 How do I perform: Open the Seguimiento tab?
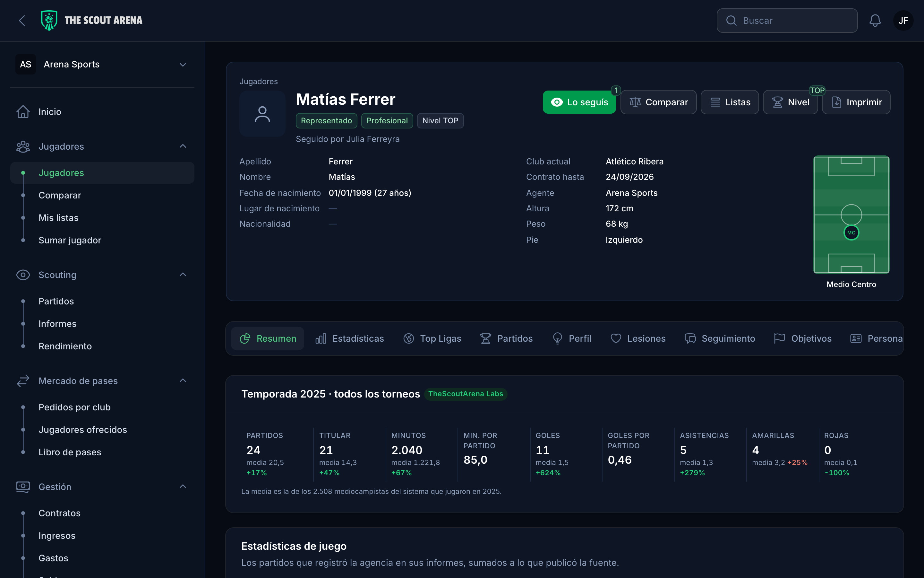coord(720,339)
